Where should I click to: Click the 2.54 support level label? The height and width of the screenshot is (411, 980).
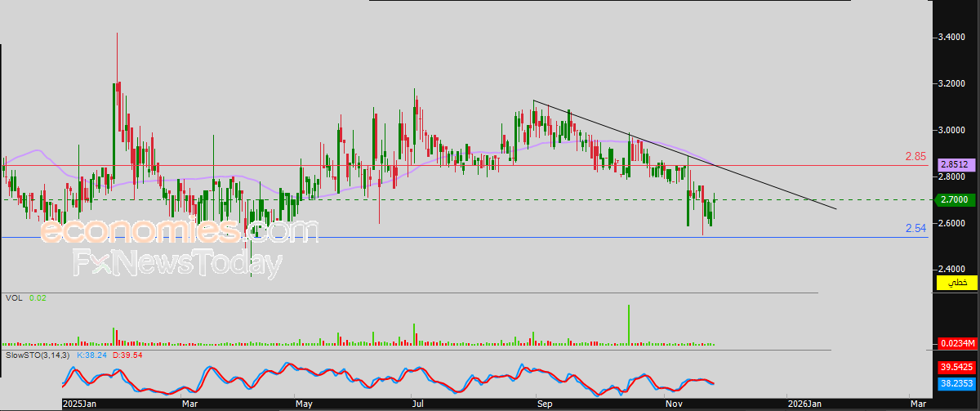(x=915, y=229)
